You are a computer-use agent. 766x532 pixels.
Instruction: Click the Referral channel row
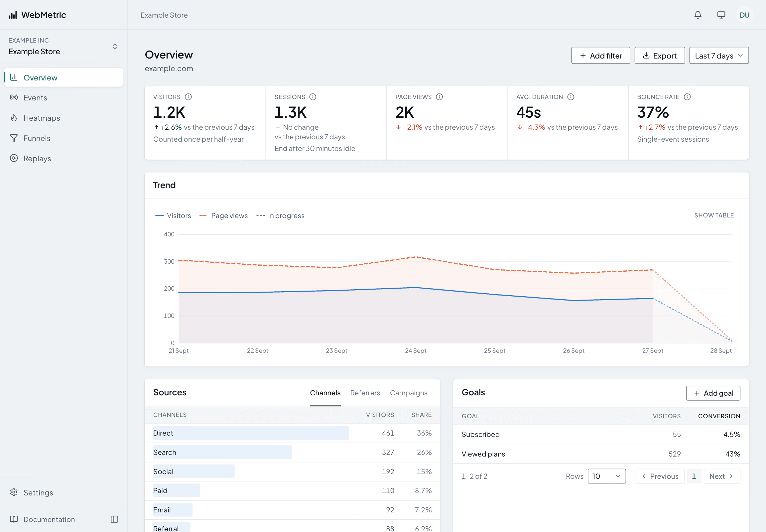point(292,527)
